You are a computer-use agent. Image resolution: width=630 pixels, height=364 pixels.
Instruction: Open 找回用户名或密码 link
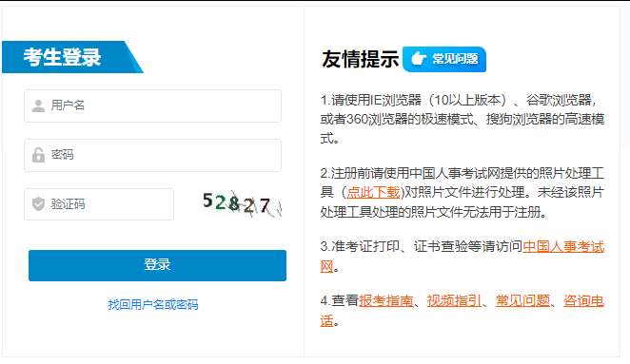tap(153, 305)
